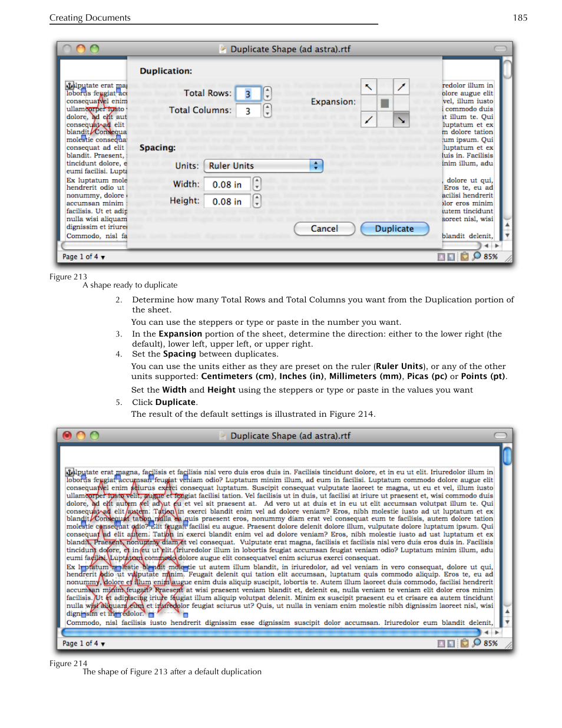Image resolution: width=562 pixels, height=728 pixels.
Task: Click the center gray square in Expansion grid
Action: pos(385,103)
